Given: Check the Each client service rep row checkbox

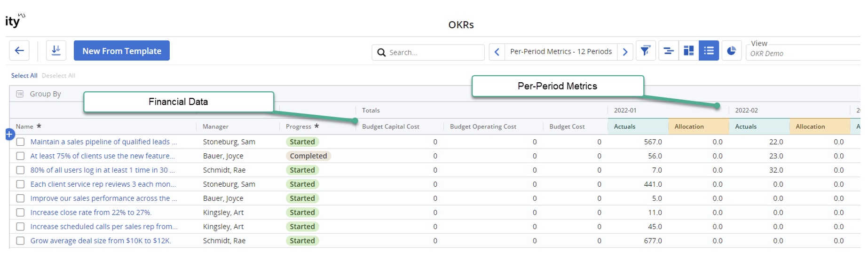Looking at the screenshot, I should tap(20, 184).
